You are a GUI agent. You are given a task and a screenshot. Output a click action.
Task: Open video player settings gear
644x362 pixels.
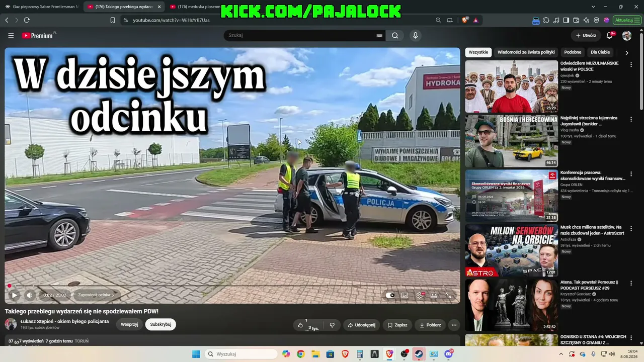coord(419,295)
